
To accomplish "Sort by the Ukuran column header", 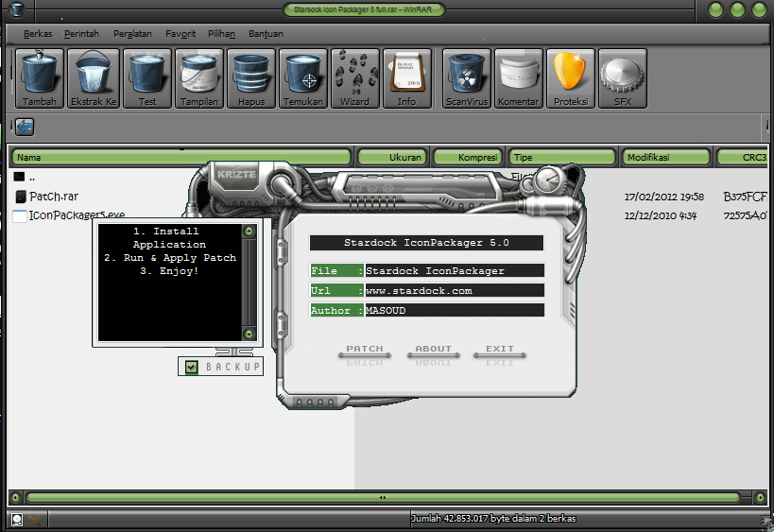I will (393, 158).
